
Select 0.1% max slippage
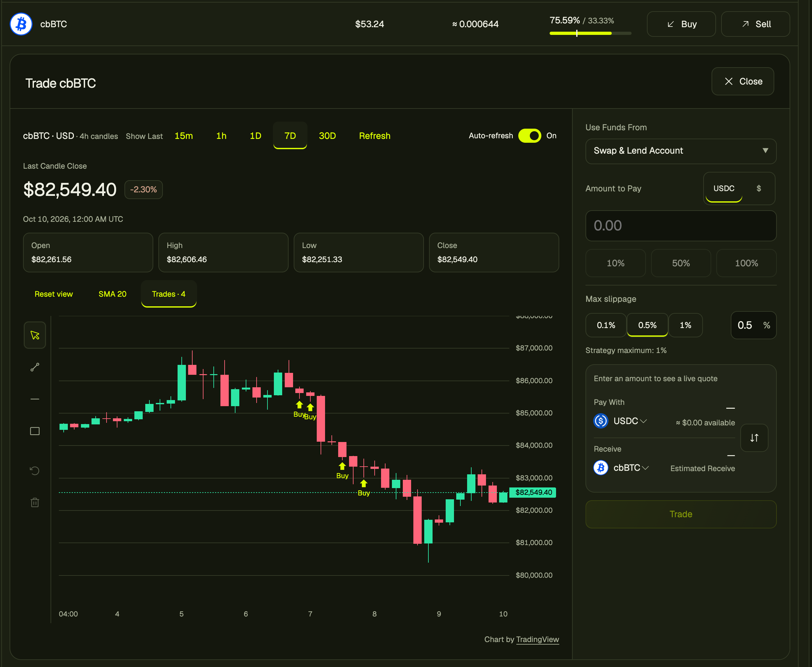tap(606, 325)
